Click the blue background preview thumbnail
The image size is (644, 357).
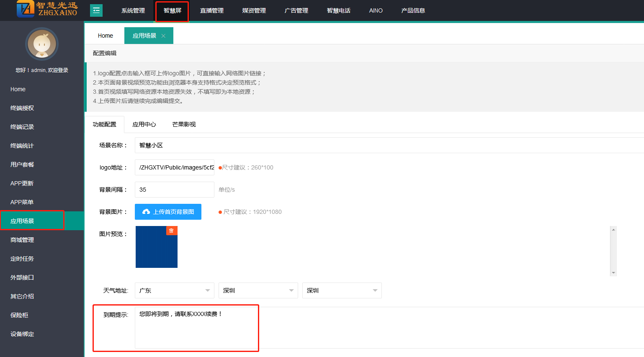pyautogui.click(x=157, y=247)
